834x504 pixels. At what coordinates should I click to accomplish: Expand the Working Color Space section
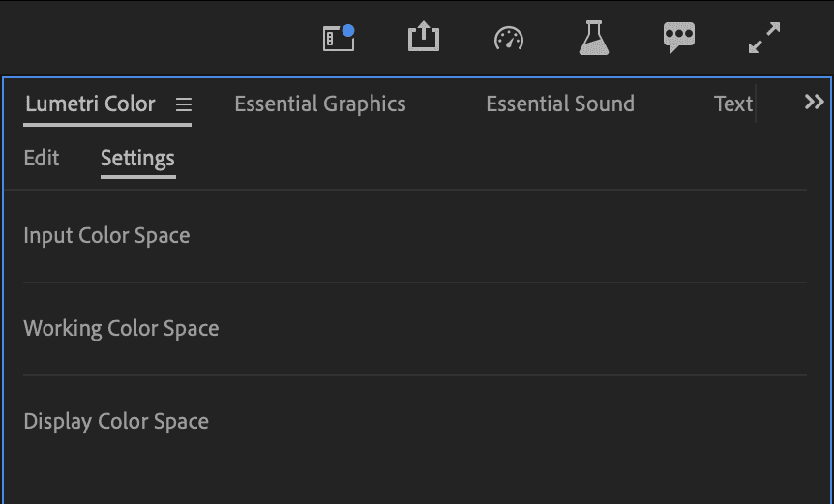[x=121, y=329]
